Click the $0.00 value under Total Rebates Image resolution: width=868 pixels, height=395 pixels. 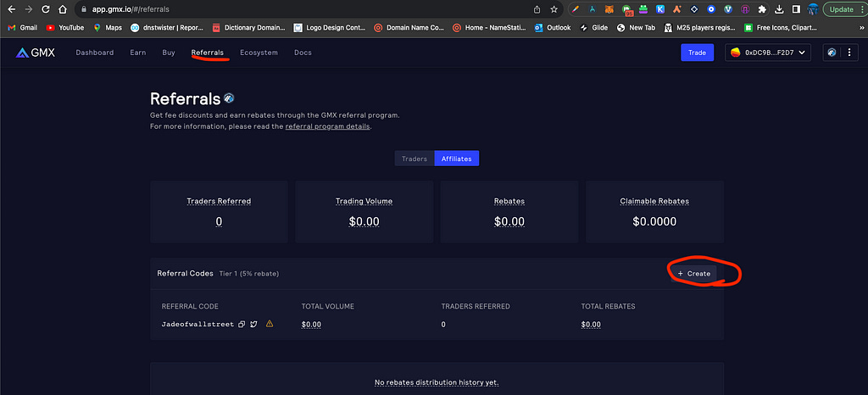pos(591,325)
